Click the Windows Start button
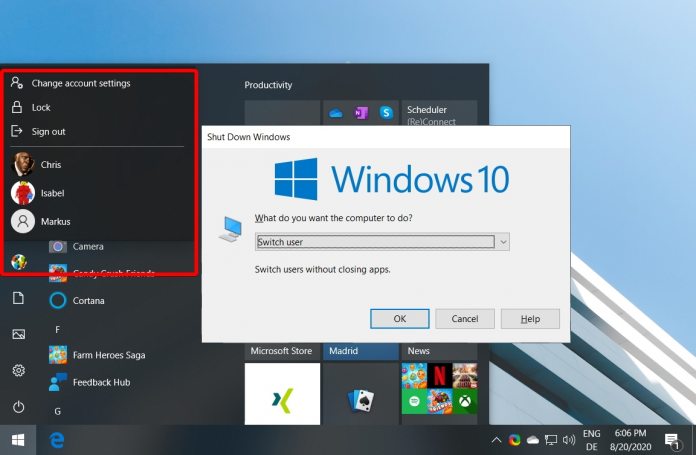 coord(18,440)
